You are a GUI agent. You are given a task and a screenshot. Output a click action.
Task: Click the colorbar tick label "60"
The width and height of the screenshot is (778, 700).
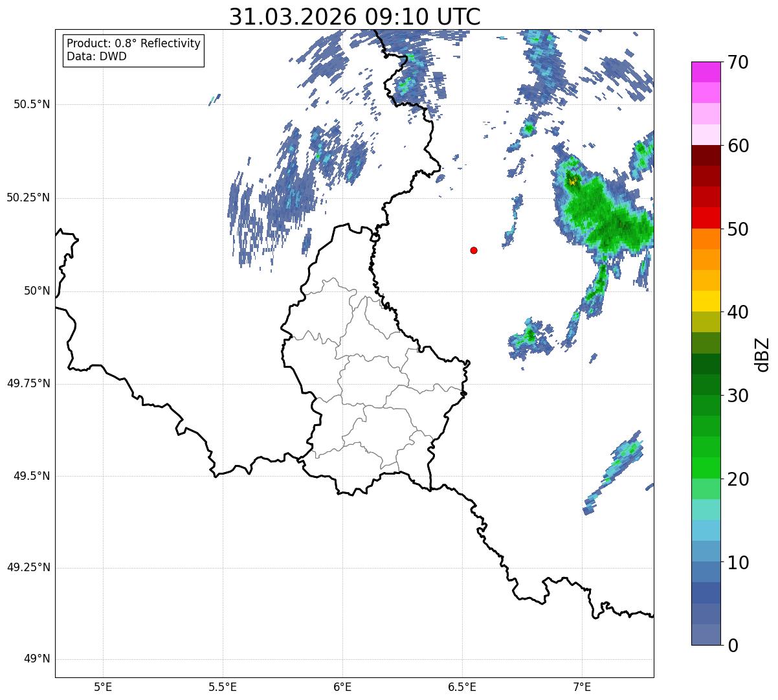(x=738, y=146)
